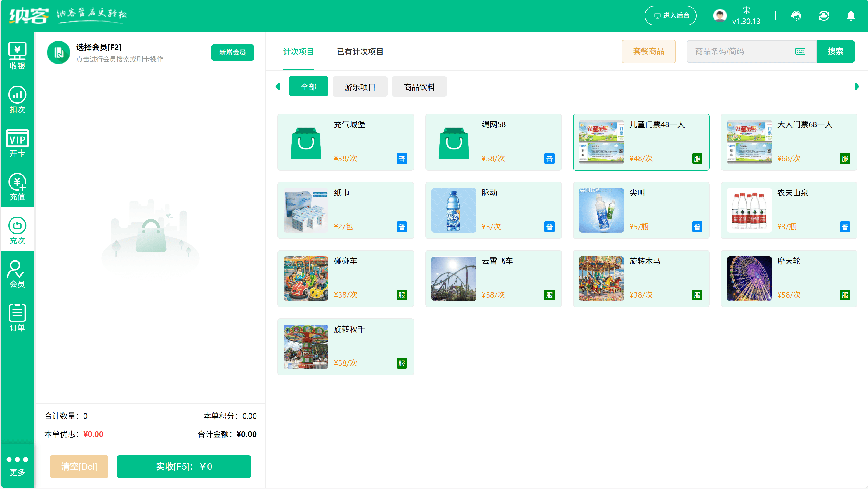Click the 新增会员 button
Image resolution: width=868 pixels, height=489 pixels.
232,53
